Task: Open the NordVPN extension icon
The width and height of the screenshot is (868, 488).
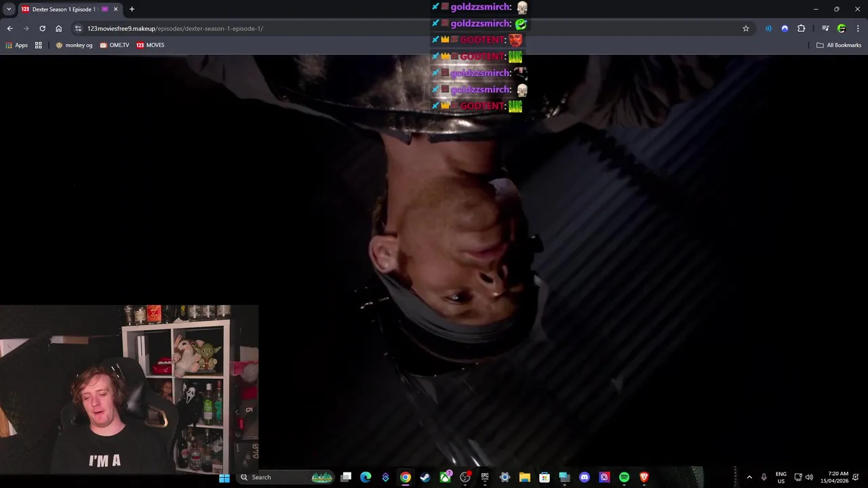Action: 785,28
